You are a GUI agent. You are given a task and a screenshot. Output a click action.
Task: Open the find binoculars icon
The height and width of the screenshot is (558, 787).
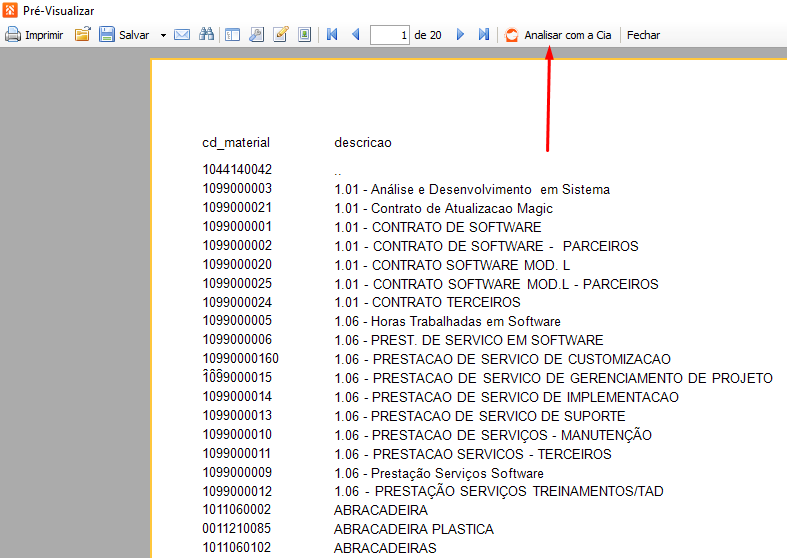[x=206, y=34]
